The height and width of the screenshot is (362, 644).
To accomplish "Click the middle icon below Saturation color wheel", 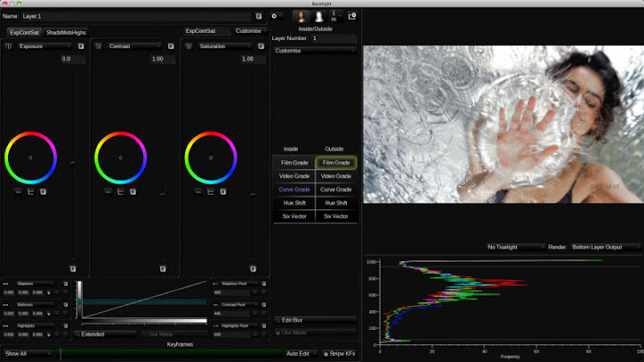I will point(211,191).
